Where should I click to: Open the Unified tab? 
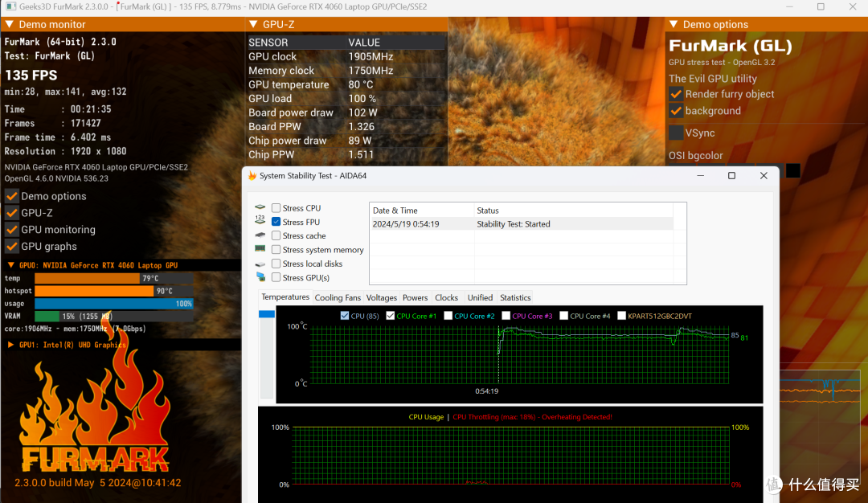tap(480, 298)
